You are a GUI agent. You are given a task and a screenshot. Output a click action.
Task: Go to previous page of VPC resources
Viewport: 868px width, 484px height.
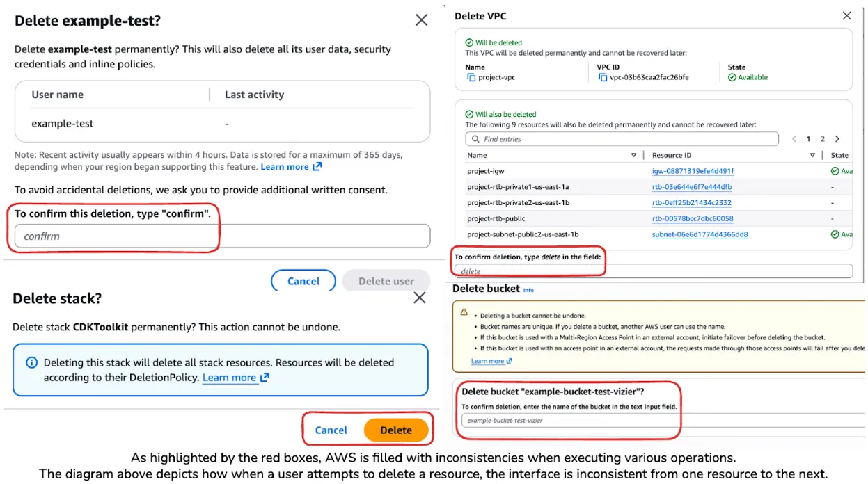(794, 139)
